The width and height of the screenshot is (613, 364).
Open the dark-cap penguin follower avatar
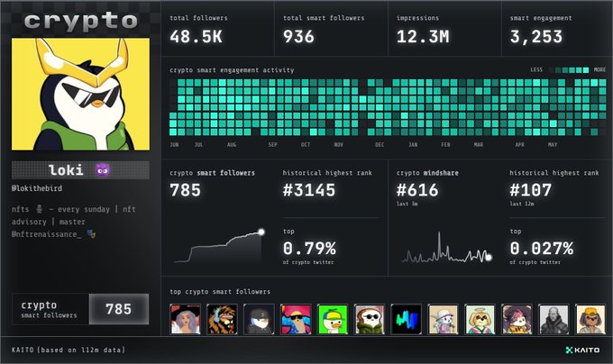259,320
